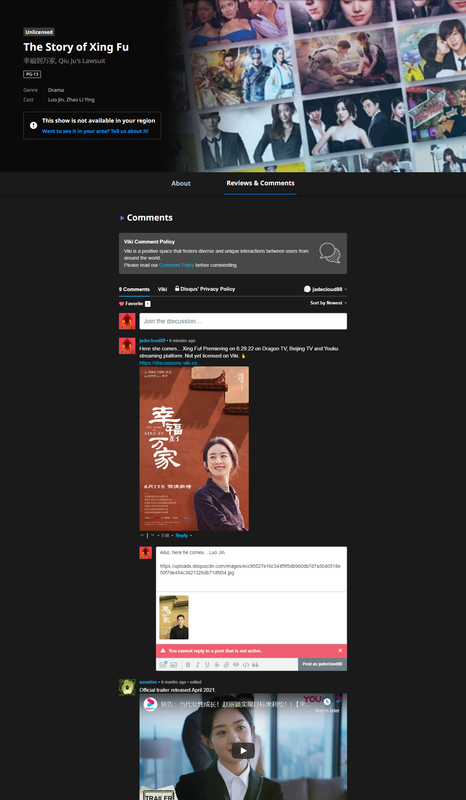Apply bold formatting in reply editor

click(188, 665)
